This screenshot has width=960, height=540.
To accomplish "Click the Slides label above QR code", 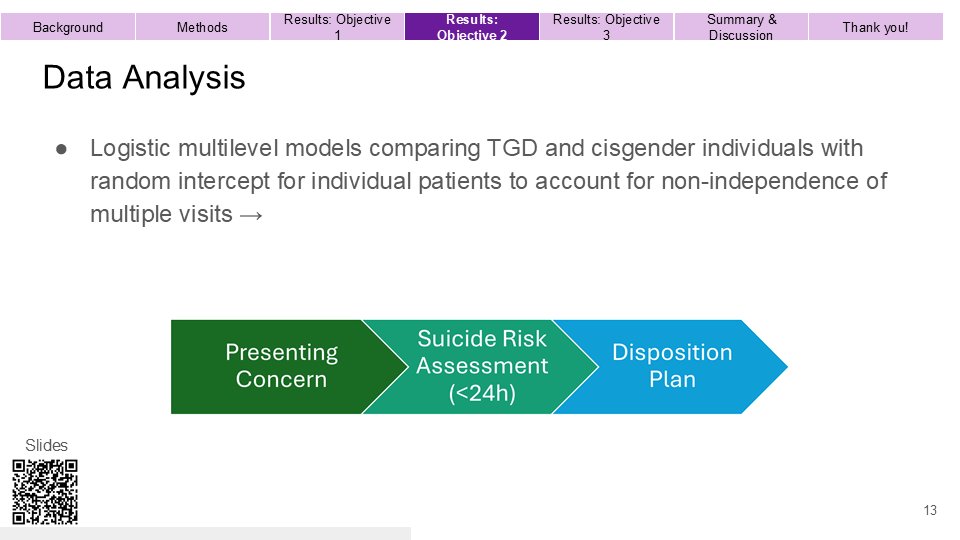I will tap(47, 445).
